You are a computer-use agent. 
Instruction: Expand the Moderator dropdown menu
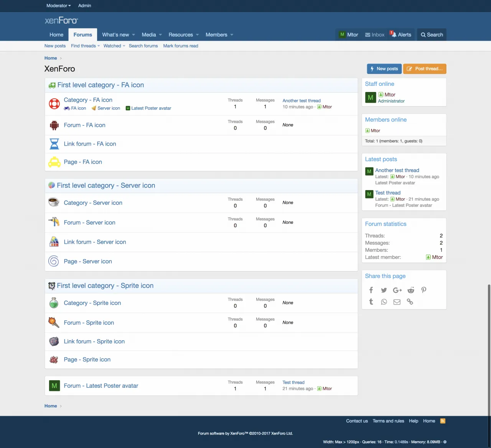(58, 6)
